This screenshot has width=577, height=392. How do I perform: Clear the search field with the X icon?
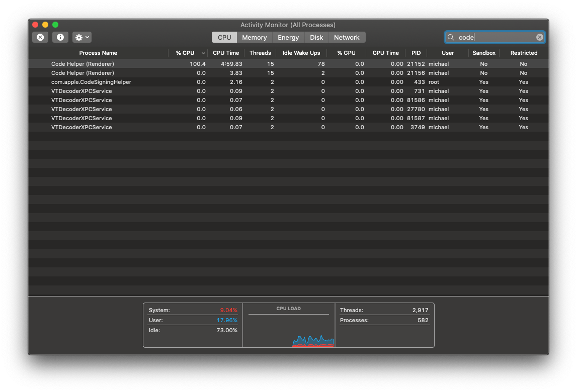539,37
